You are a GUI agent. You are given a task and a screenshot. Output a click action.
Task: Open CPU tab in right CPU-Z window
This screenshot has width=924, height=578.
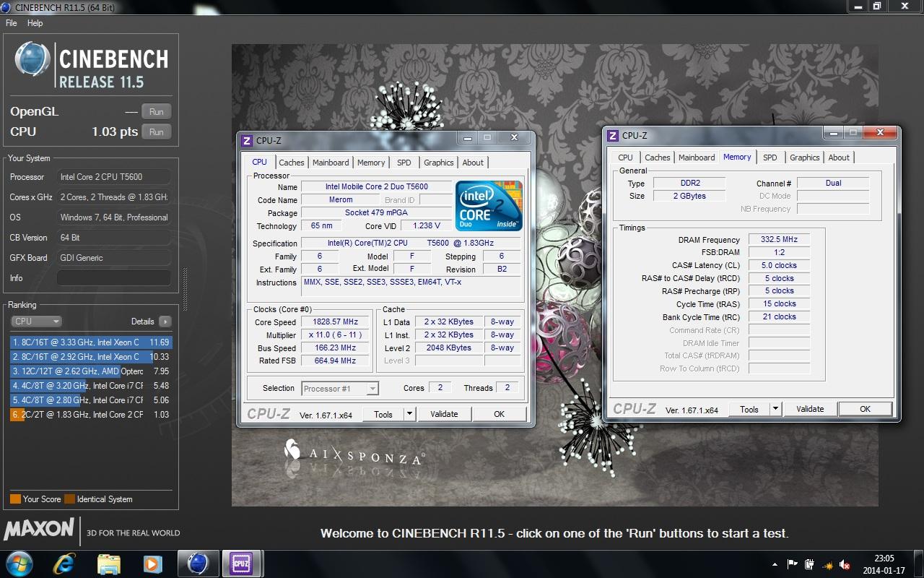click(626, 158)
